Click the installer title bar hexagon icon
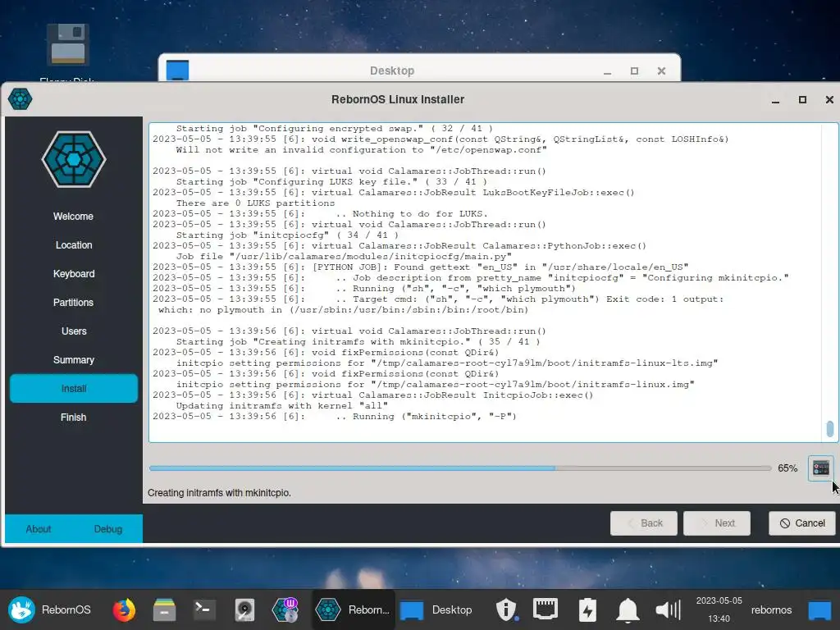840x630 pixels. (x=20, y=99)
